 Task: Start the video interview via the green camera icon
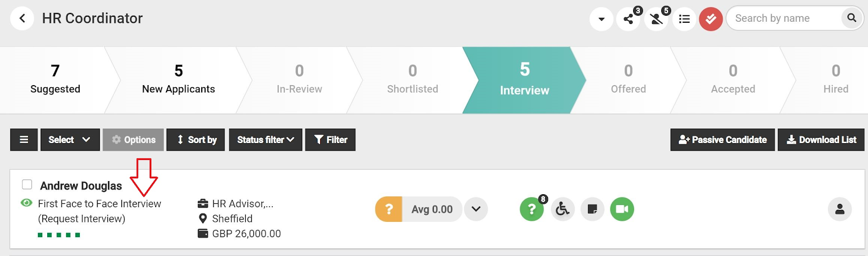coord(622,209)
